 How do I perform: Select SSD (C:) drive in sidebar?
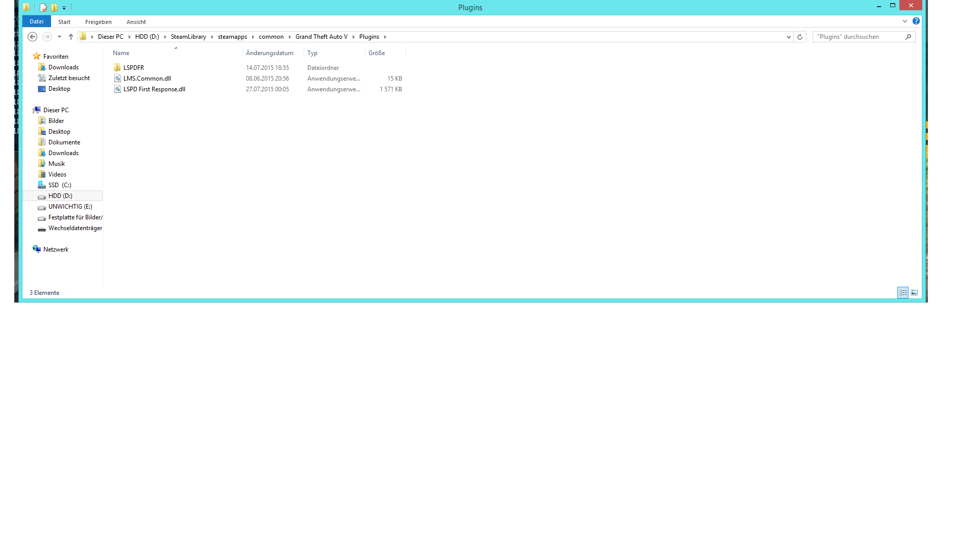point(60,185)
